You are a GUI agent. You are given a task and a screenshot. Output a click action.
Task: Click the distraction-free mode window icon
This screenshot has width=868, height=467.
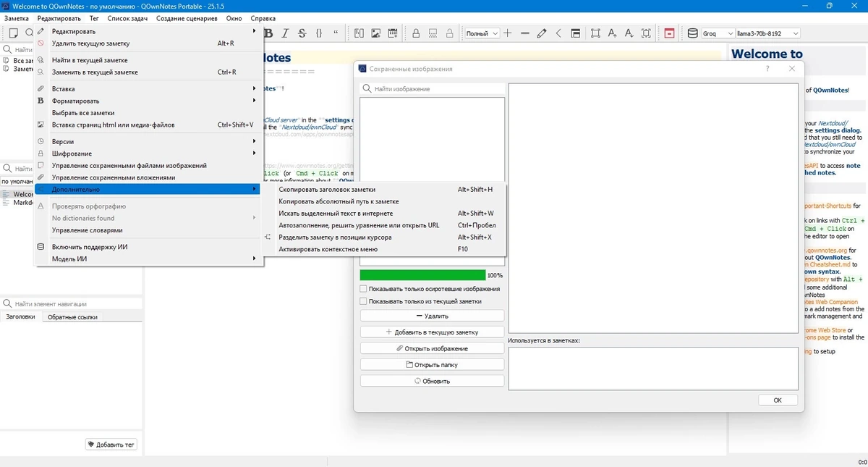click(x=576, y=33)
